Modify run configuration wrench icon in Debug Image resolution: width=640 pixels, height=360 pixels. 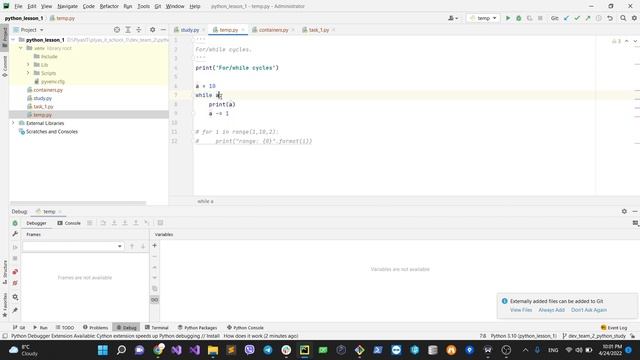click(x=15, y=234)
